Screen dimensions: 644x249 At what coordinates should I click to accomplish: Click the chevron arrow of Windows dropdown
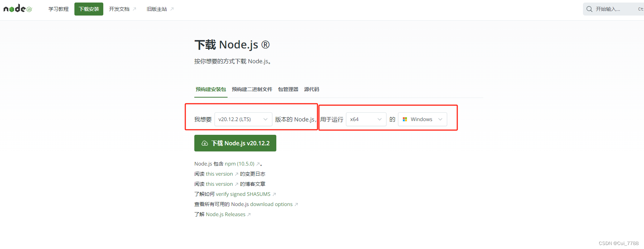440,119
